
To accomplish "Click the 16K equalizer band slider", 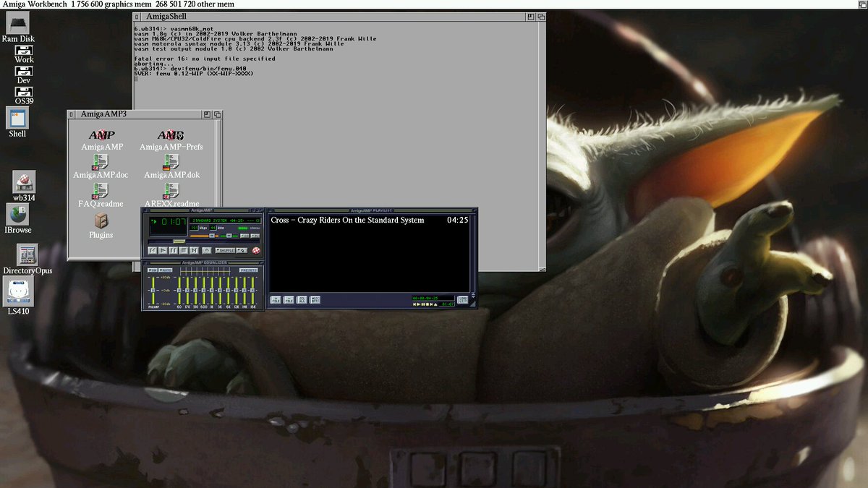I will [x=252, y=290].
